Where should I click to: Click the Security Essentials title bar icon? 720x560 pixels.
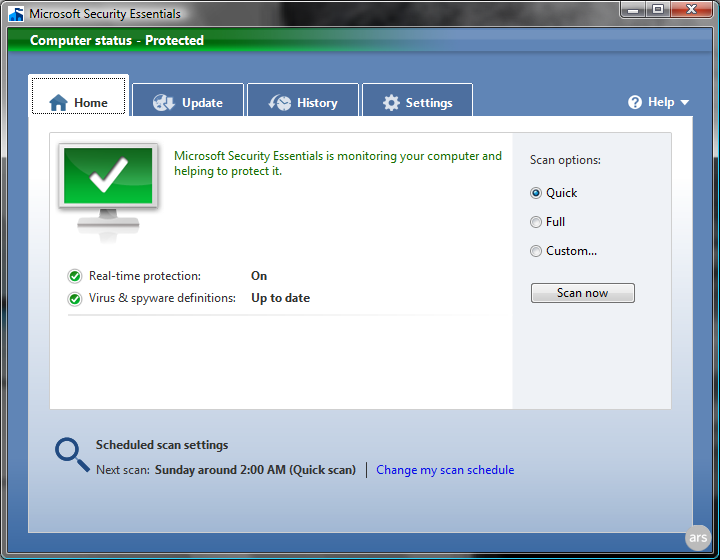(x=16, y=14)
